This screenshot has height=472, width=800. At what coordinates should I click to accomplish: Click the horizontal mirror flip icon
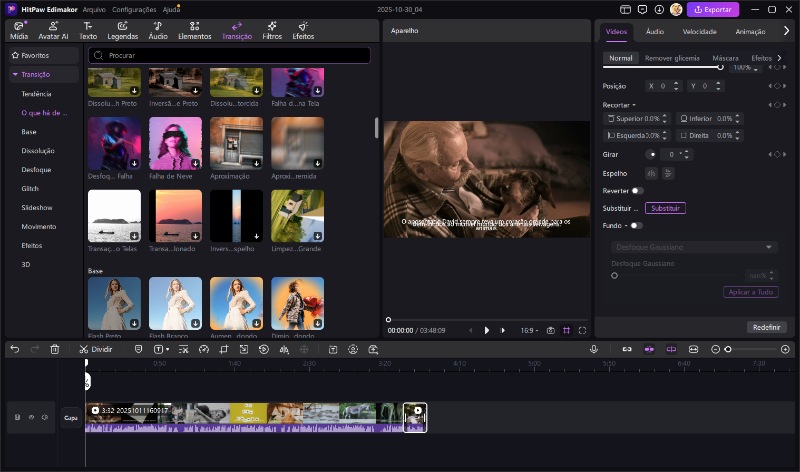[652, 173]
